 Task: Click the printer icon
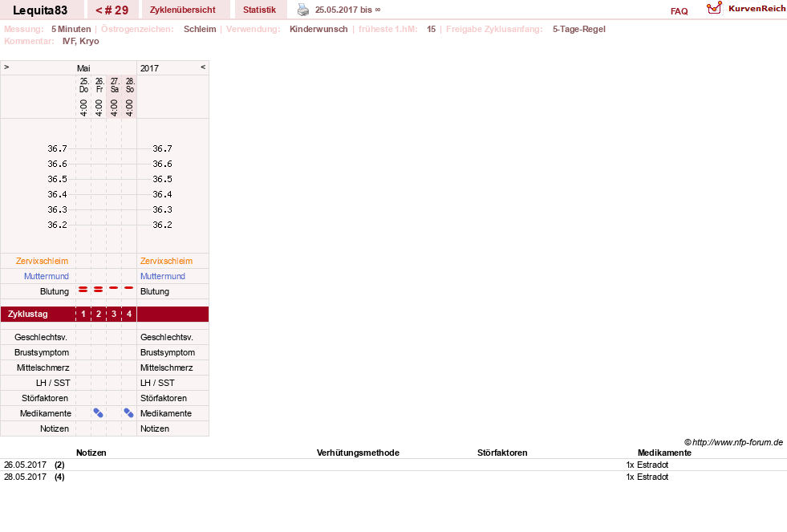click(303, 10)
